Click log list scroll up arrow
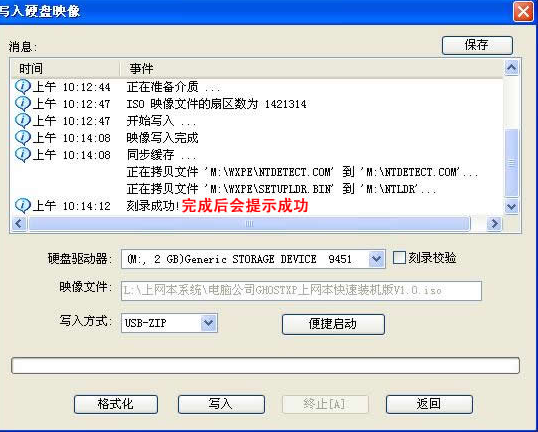Screen dimensions: 538x432 tap(512, 68)
